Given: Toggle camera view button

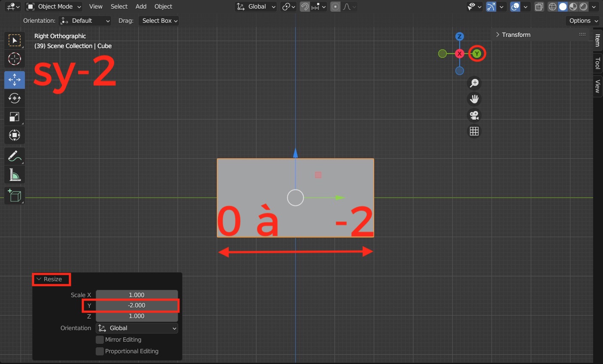Looking at the screenshot, I should point(474,115).
